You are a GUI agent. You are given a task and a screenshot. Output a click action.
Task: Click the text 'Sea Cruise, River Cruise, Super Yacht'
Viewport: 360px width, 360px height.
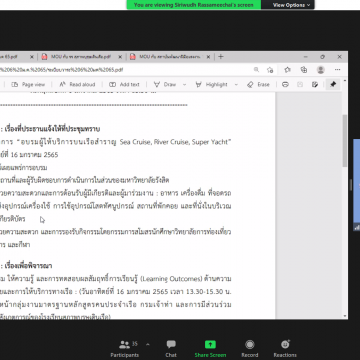tap(175, 142)
